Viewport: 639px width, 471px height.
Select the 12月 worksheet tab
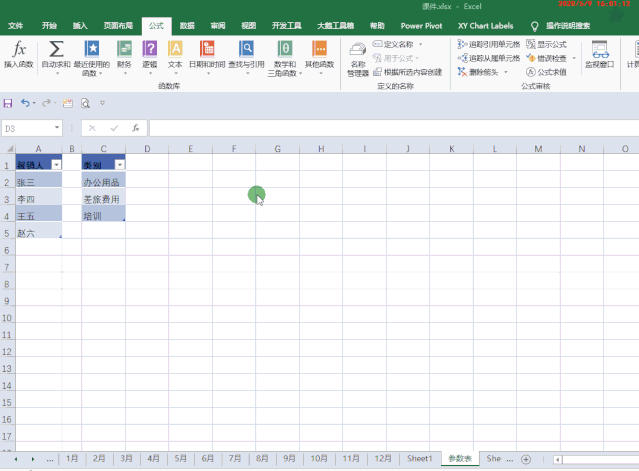(383, 458)
